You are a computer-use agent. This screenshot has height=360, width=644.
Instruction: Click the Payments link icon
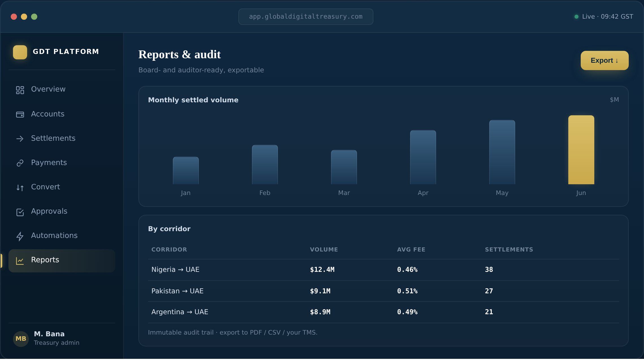(x=20, y=163)
